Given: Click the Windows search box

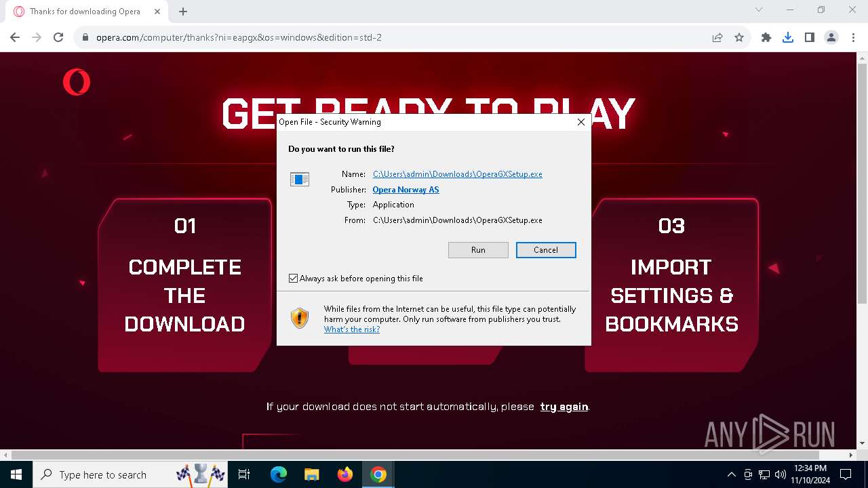Looking at the screenshot, I should tap(131, 474).
